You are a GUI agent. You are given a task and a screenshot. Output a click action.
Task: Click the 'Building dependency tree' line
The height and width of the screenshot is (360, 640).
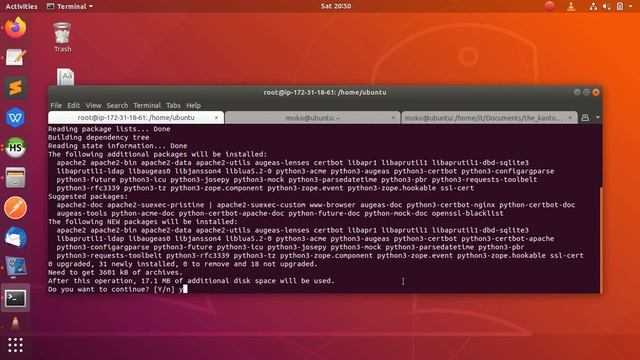click(x=98, y=138)
